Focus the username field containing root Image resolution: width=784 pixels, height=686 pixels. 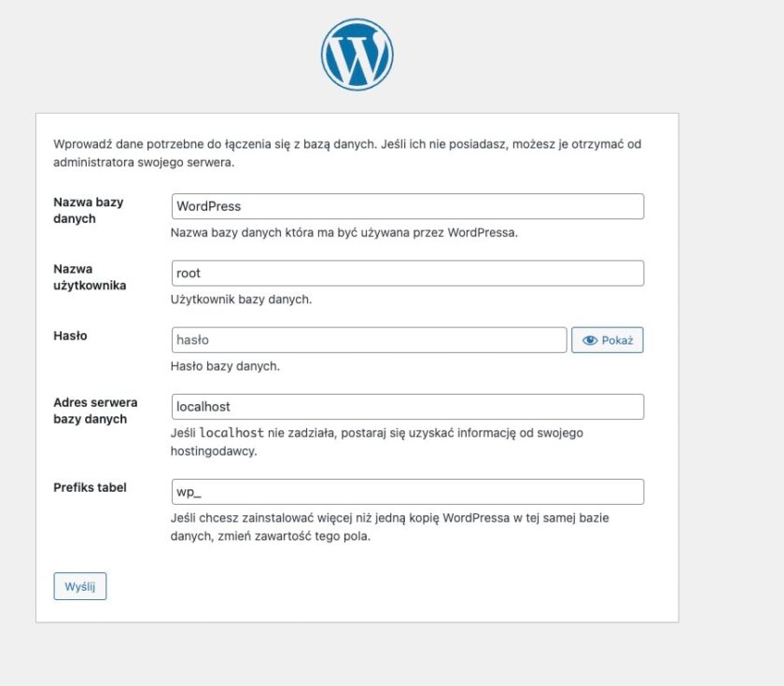click(x=406, y=273)
